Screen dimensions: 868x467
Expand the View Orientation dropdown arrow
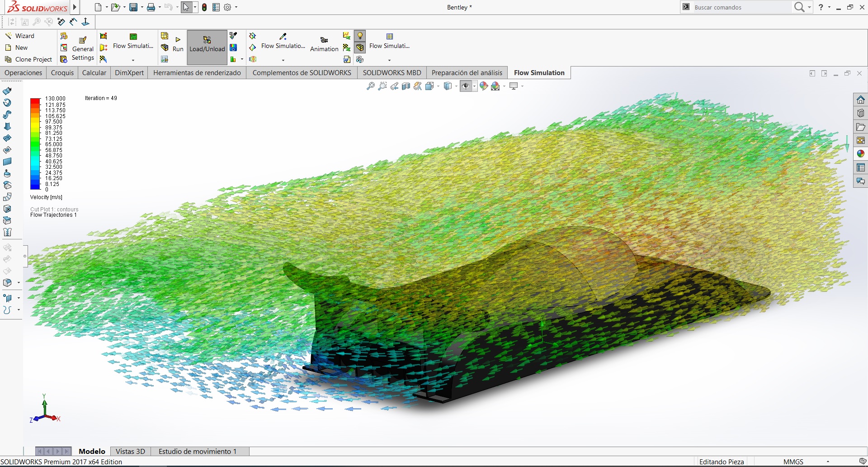point(438,86)
